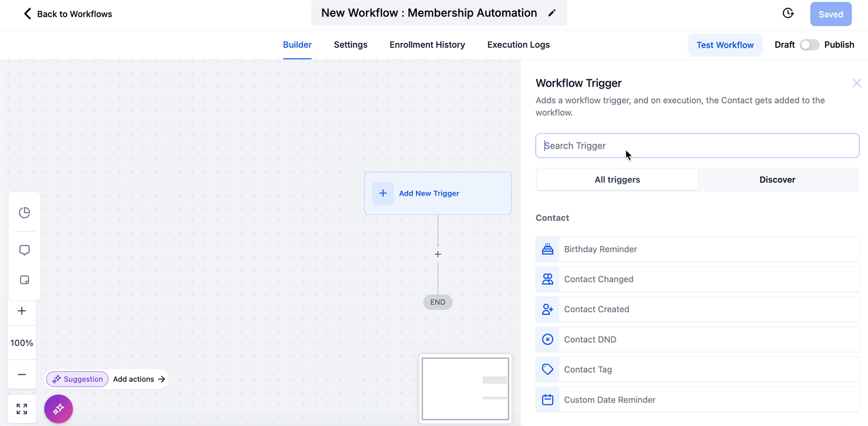
Task: Toggle the Draft/Publish switch
Action: 809,45
